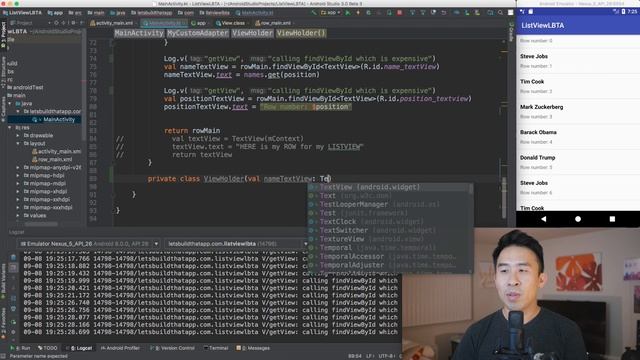The width and height of the screenshot is (640, 360).
Task: Choose TextSwitcher autocomplete suggestion
Action: (x=390, y=230)
